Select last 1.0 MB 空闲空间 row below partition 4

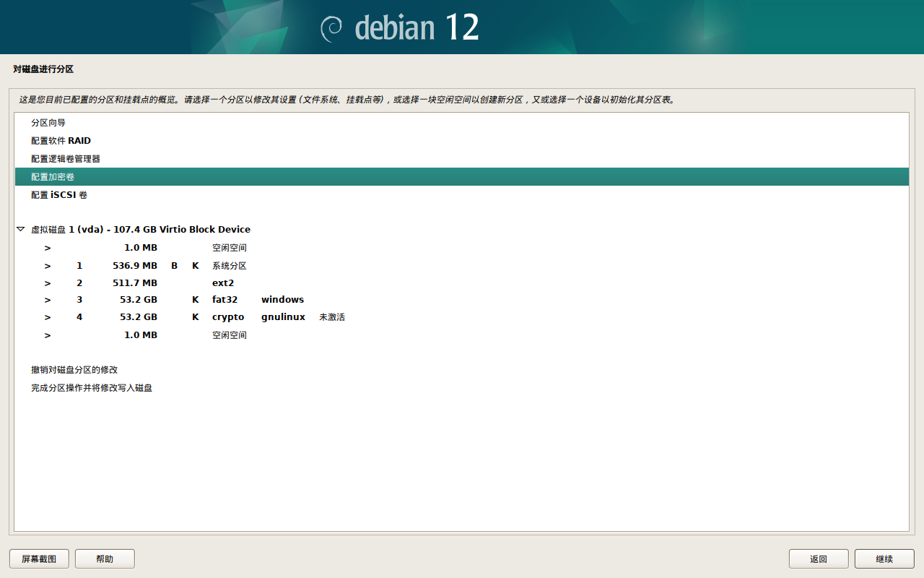(462, 335)
